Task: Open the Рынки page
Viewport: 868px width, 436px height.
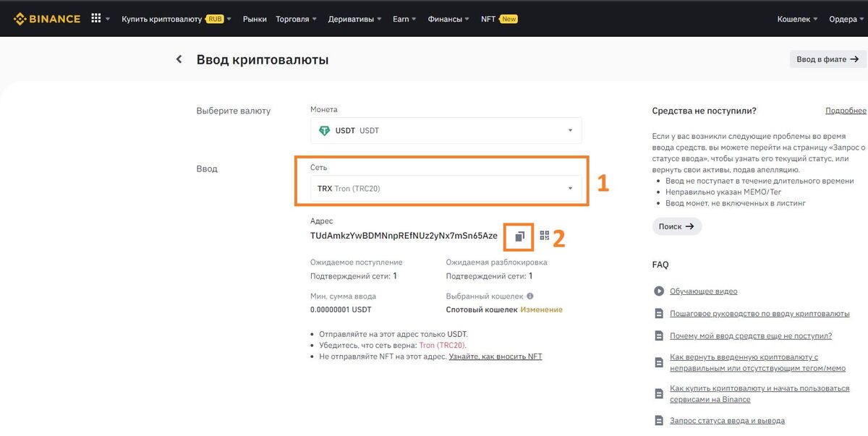Action: 255,19
